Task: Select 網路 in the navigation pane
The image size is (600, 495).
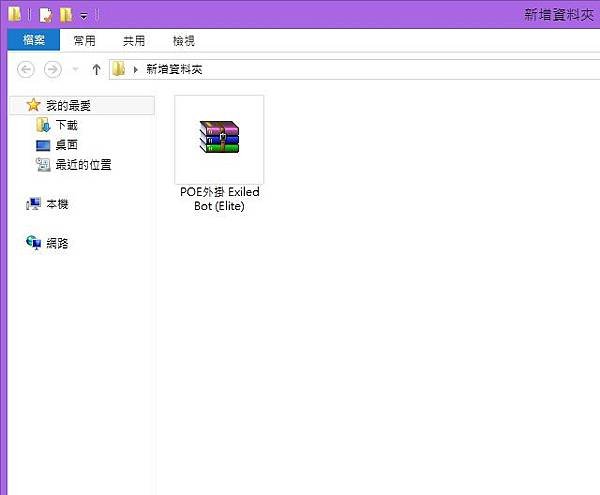Action: point(57,243)
